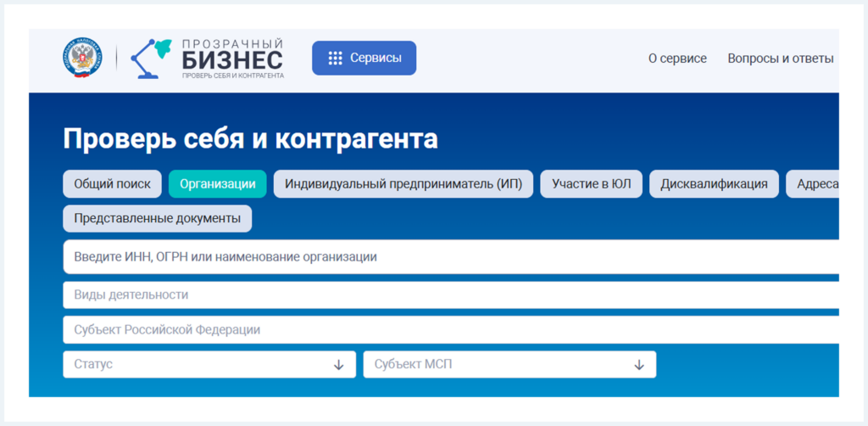Viewport: 868px width, 426px height.
Task: Select the Представленные документы tab
Action: click(x=157, y=218)
